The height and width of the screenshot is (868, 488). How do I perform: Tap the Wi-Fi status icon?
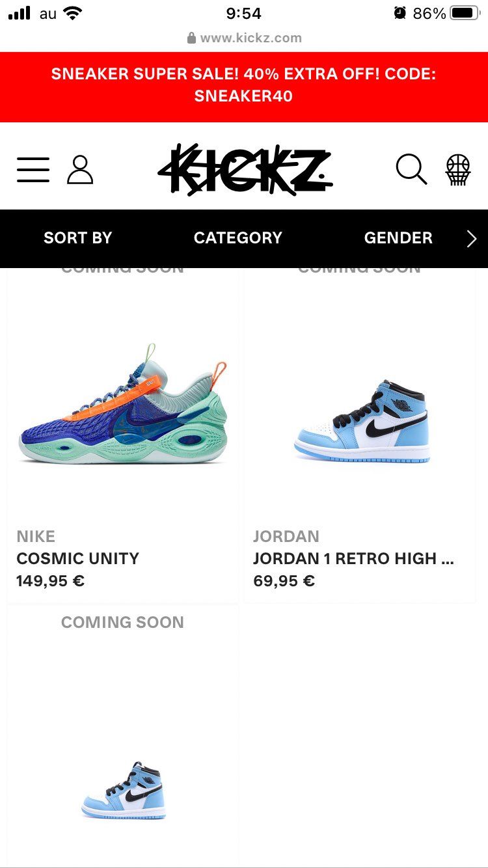tap(73, 13)
